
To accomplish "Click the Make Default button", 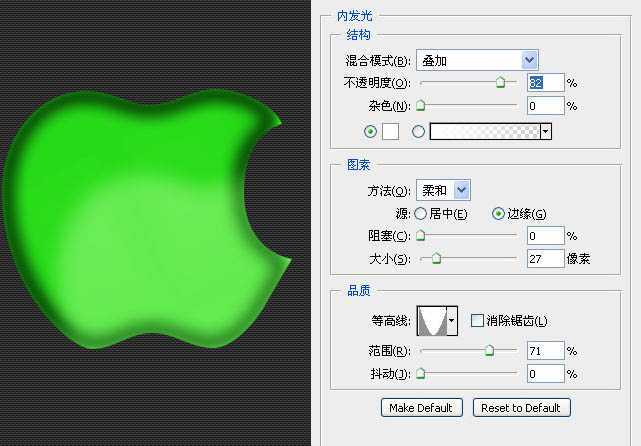I will (421, 408).
